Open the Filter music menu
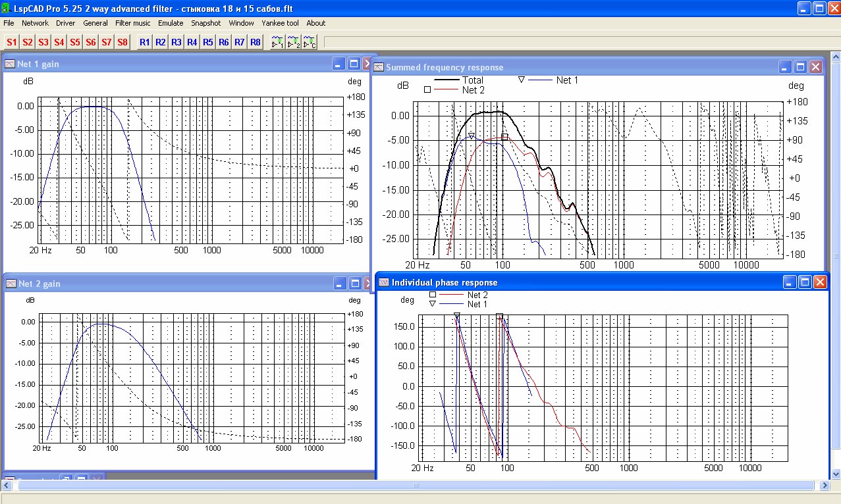This screenshot has width=841, height=504. 132,23
